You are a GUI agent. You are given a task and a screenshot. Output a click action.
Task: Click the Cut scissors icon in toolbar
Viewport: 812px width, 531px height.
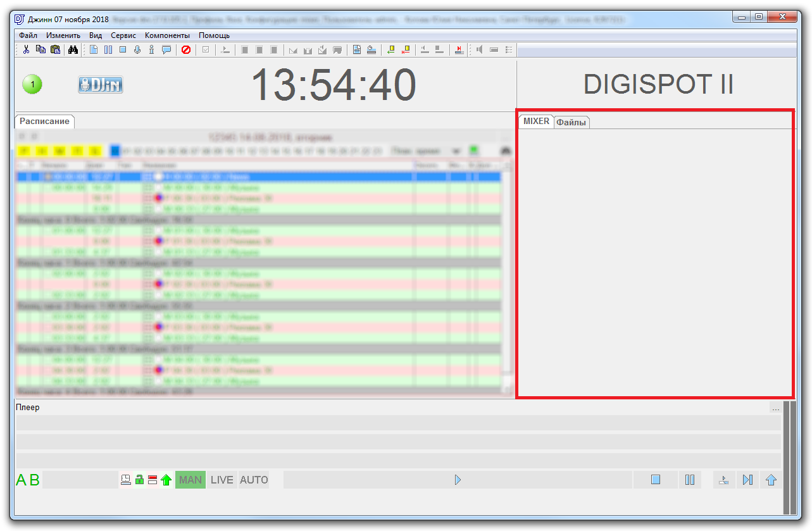(x=26, y=49)
